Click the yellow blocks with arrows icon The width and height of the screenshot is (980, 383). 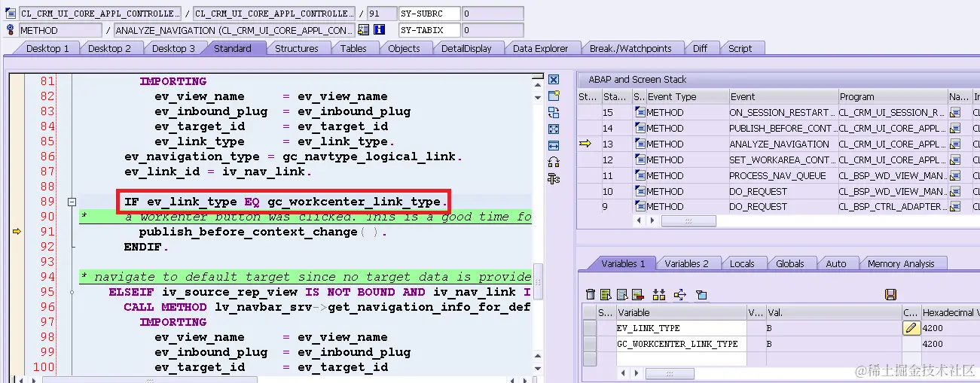(x=659, y=294)
